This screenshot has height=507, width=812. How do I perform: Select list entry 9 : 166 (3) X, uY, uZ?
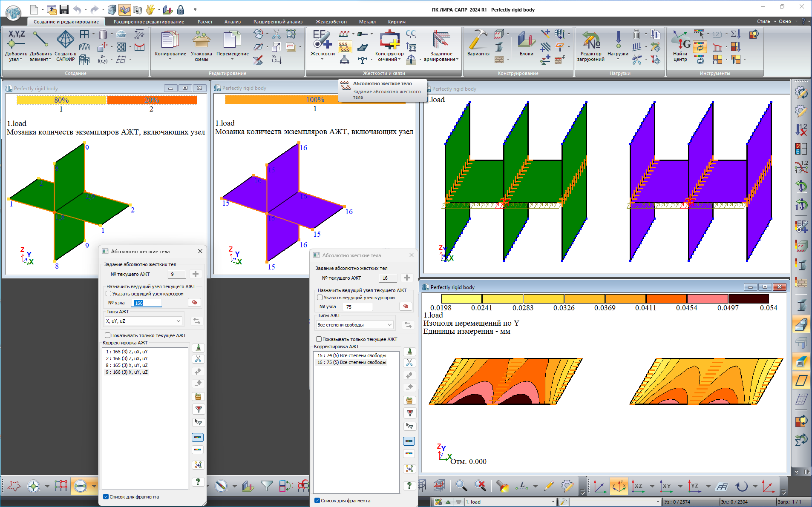(127, 372)
